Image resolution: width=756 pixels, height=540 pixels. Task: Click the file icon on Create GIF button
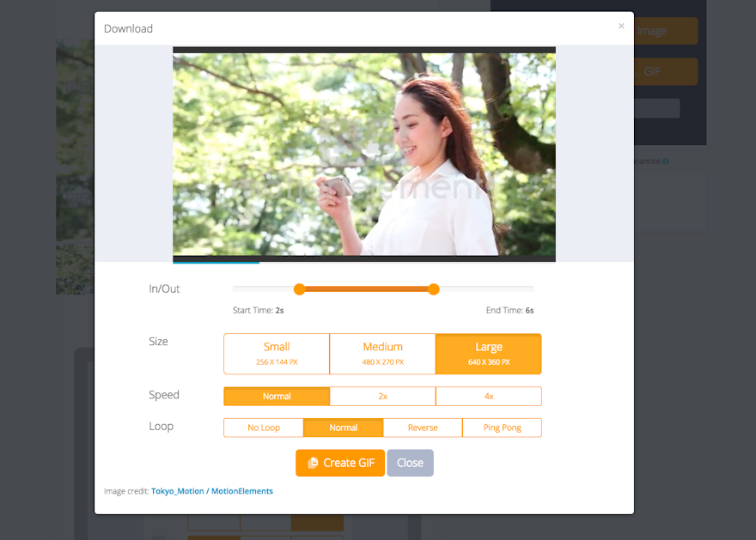tap(313, 463)
